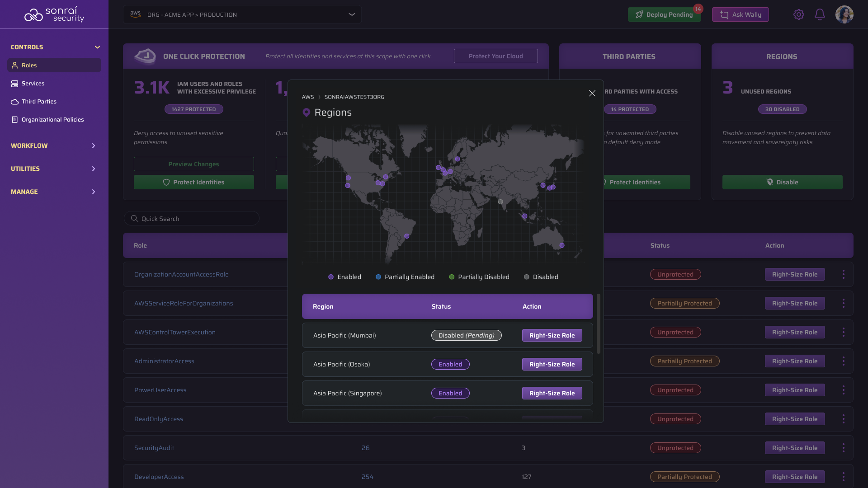Click the 1427 PROTECTED badge
The width and height of the screenshot is (868, 488).
tap(193, 109)
